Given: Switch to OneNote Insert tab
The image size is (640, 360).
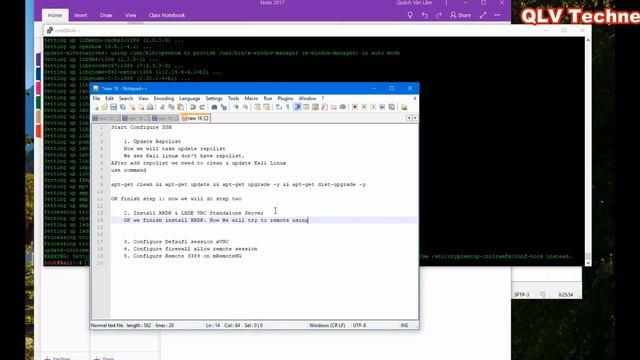Looking at the screenshot, I should click(81, 15).
